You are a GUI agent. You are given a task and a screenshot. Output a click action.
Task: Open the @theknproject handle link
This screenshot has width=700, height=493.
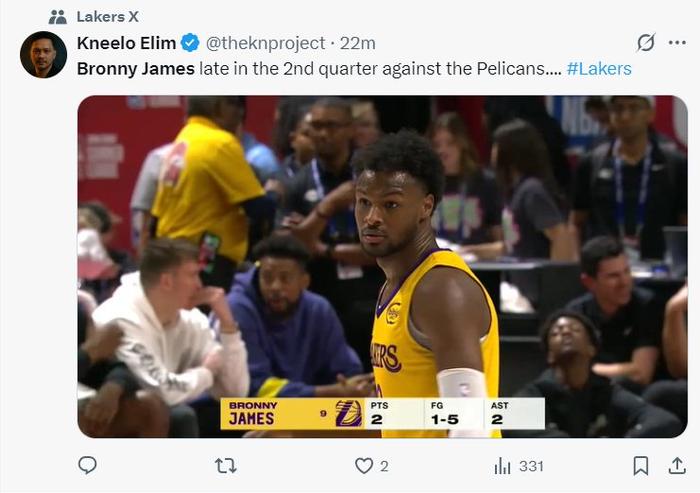point(265,43)
